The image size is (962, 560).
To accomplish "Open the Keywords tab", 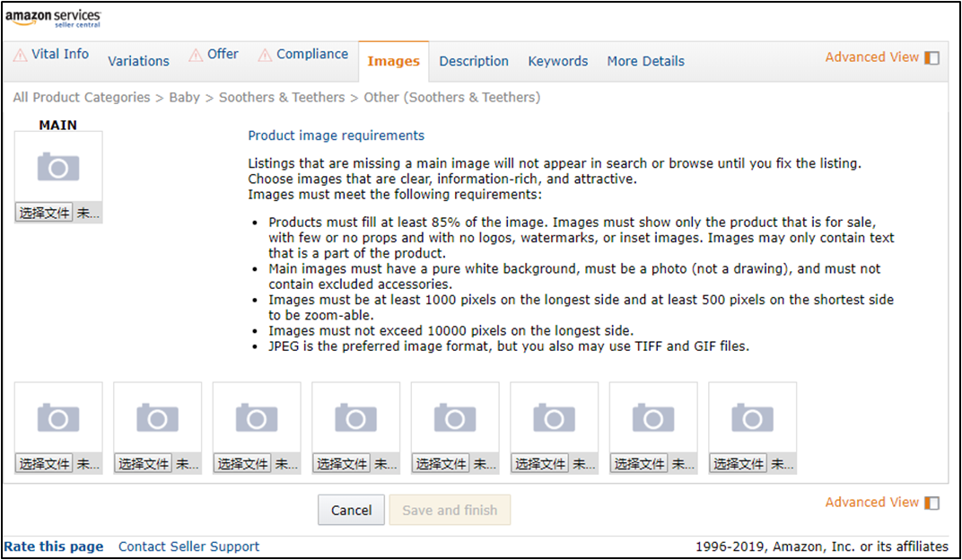I will [558, 61].
